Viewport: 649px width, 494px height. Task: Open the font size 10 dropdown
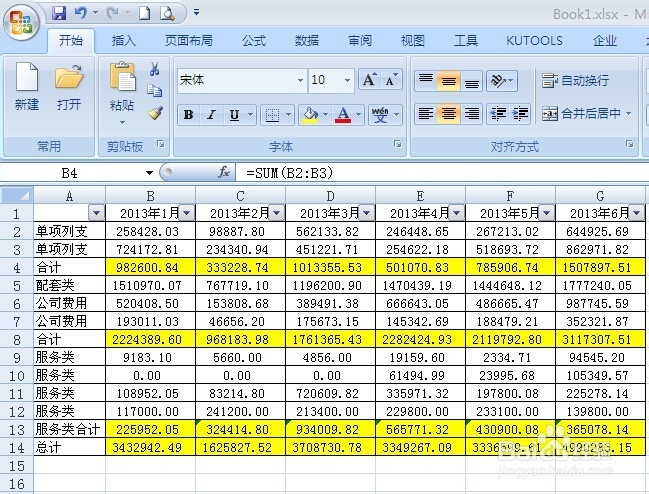(x=347, y=80)
